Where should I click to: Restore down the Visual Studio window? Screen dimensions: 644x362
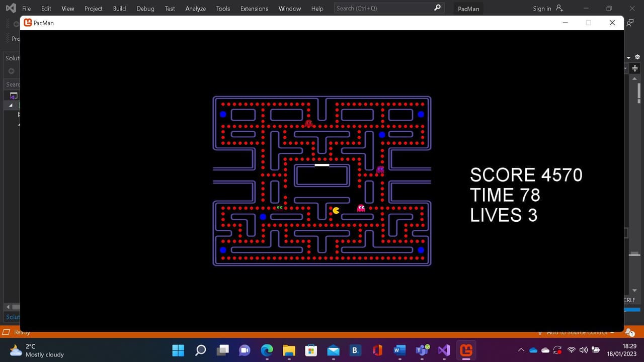(x=609, y=9)
